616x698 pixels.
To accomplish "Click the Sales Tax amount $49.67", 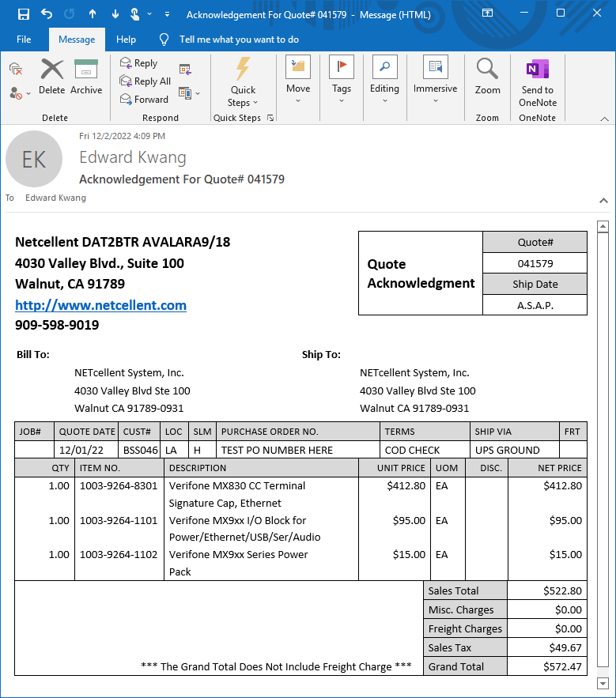I will (x=565, y=647).
